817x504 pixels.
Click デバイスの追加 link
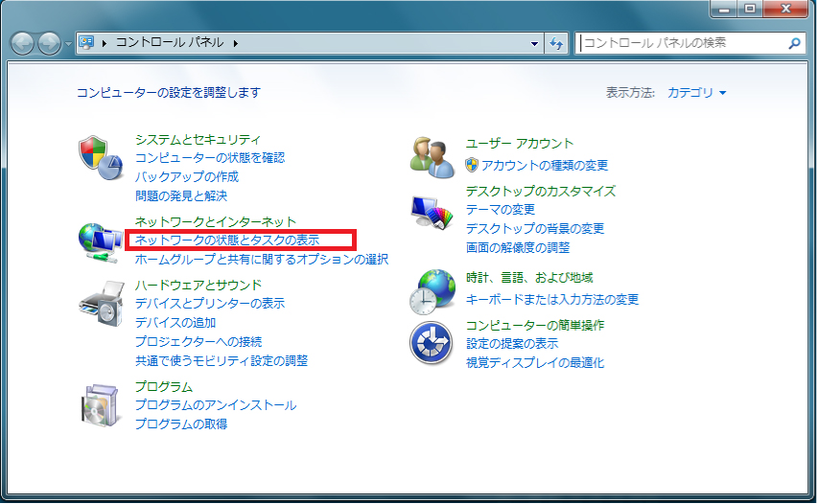(x=175, y=322)
